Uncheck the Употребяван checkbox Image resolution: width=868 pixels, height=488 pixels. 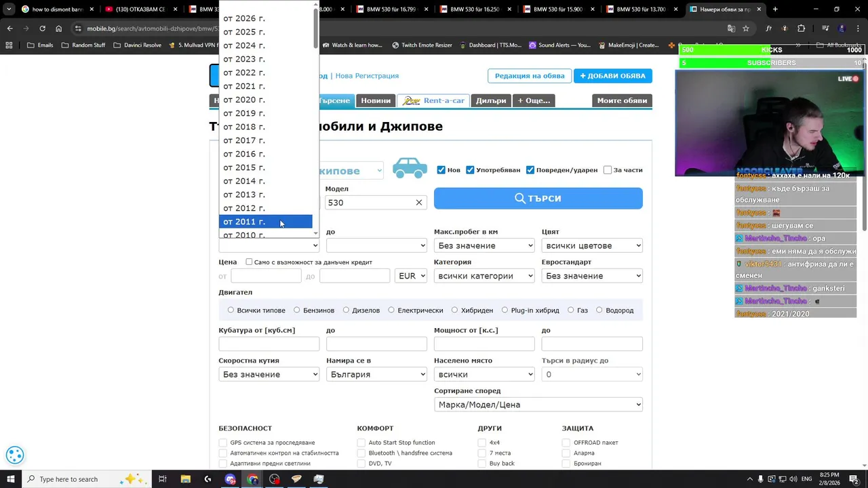(x=470, y=170)
